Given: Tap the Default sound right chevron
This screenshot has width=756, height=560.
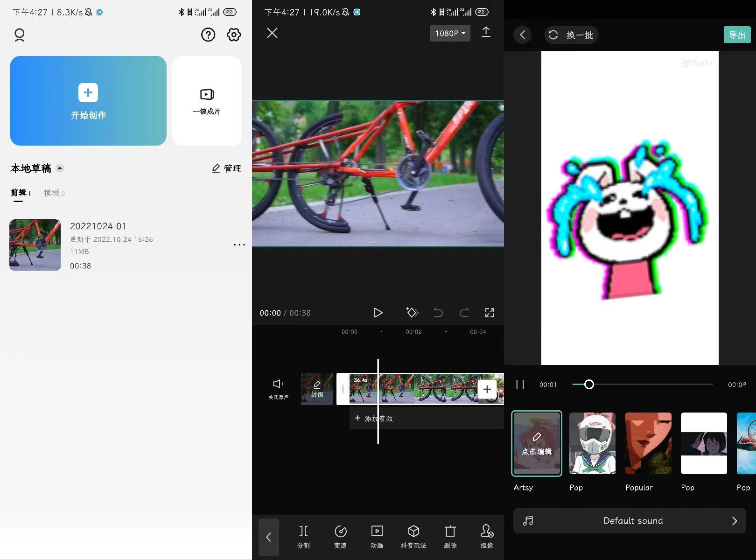Looking at the screenshot, I should coord(735,521).
